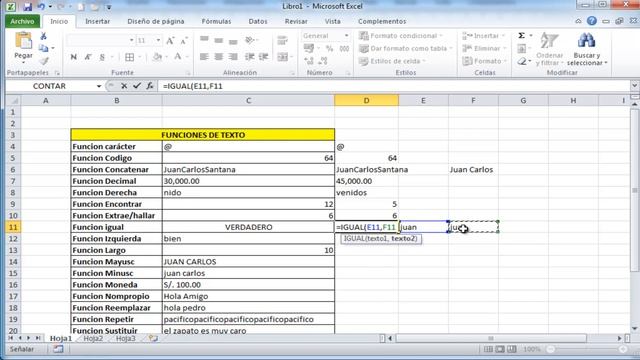
Task: Click the Undo arrow icon
Action: [x=41, y=7]
